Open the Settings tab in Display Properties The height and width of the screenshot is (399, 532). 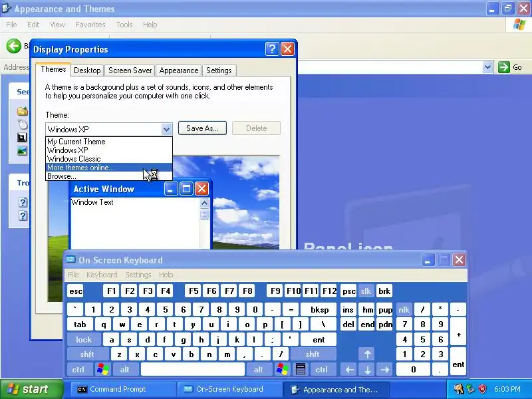(x=219, y=70)
